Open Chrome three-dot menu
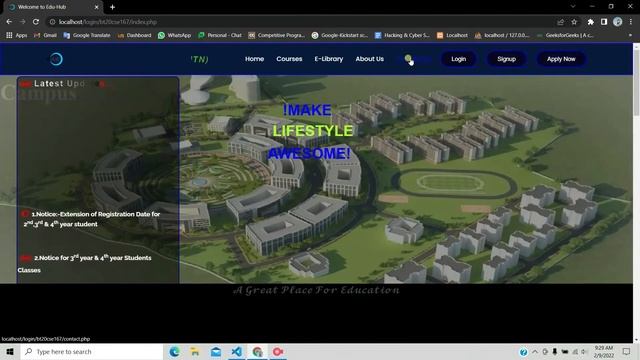640x360 pixels. click(x=631, y=22)
